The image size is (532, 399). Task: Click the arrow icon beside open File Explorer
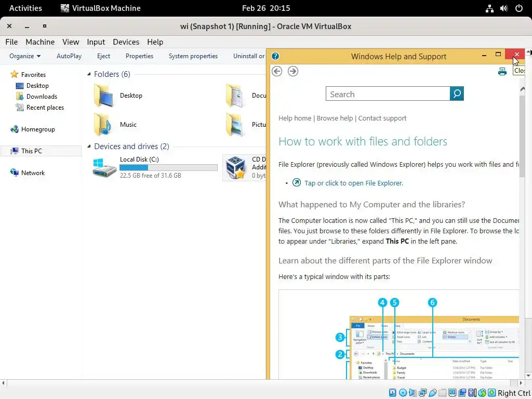[x=297, y=182]
